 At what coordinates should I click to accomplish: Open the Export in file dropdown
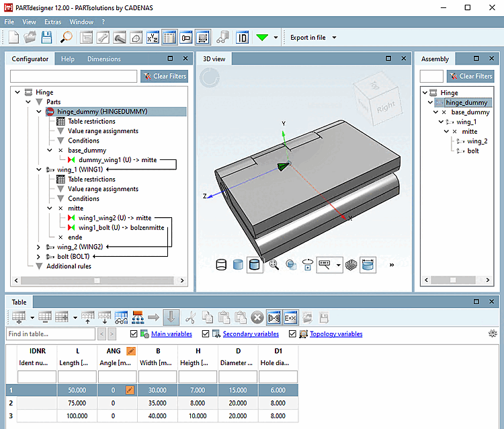[x=334, y=38]
